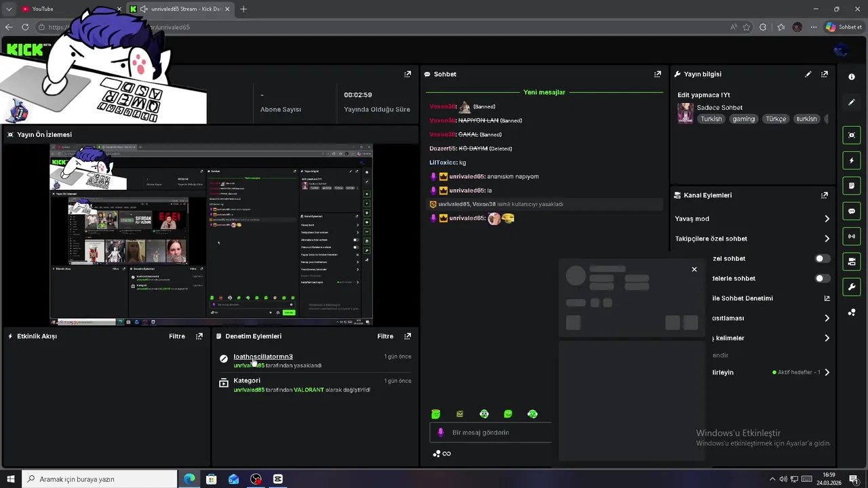Click the Sohbet et Copilot button
868x488 pixels.
click(x=844, y=27)
